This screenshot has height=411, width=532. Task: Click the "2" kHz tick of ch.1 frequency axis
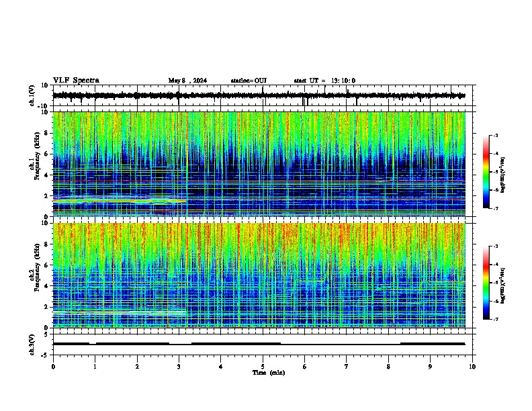point(47,195)
